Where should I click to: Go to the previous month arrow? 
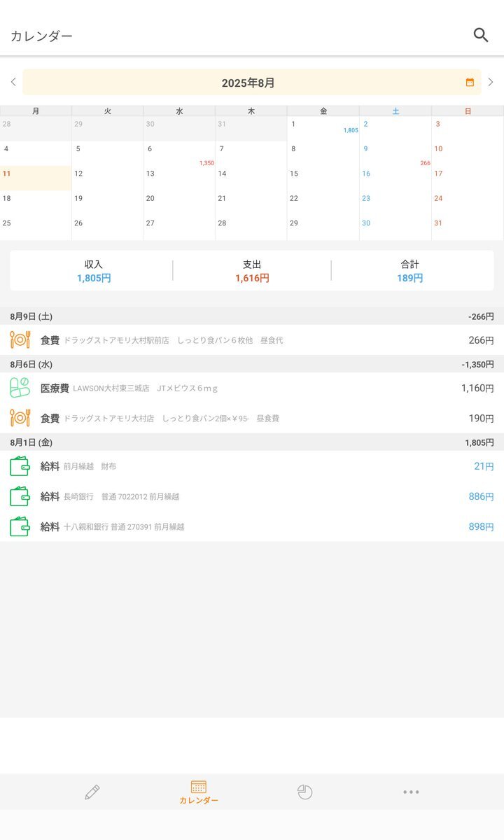pos(13,83)
